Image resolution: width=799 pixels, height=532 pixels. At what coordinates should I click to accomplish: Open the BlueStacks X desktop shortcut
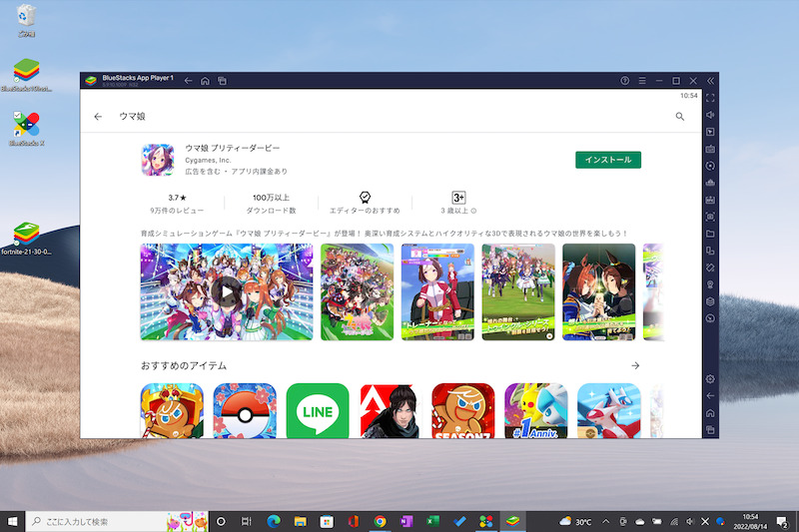point(26,129)
